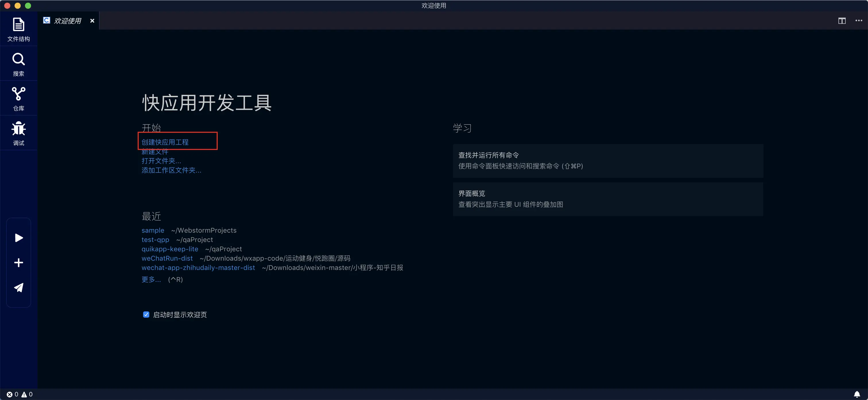Close the 欢迎使用 tab
Image resolution: width=868 pixels, height=400 pixels.
point(92,21)
